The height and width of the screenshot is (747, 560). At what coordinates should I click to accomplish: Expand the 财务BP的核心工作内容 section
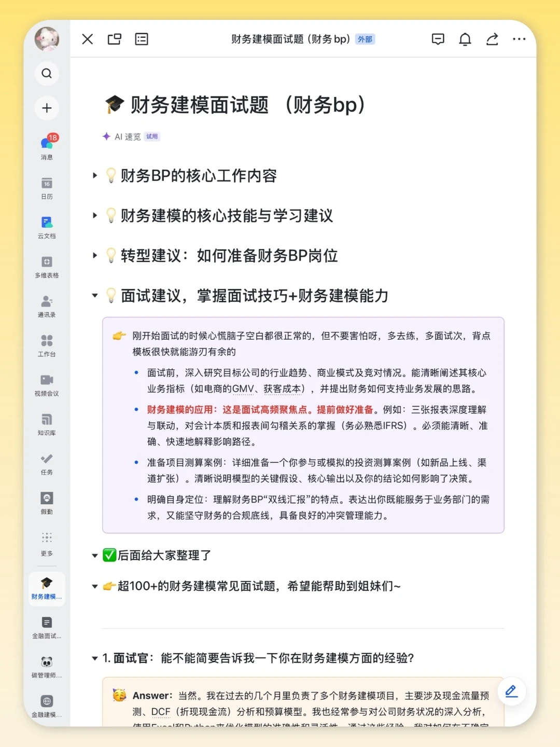pos(95,176)
